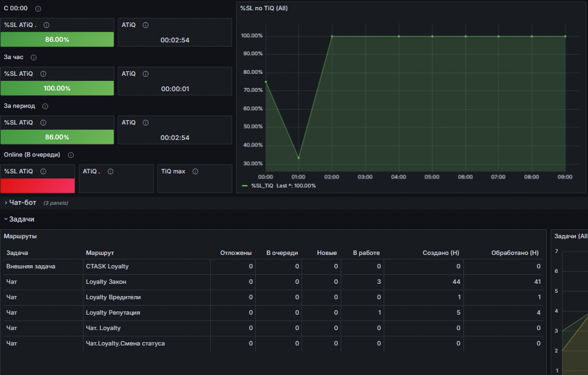
Task: Click info icon on red %SL ATiQ panel
Action: 43,171
